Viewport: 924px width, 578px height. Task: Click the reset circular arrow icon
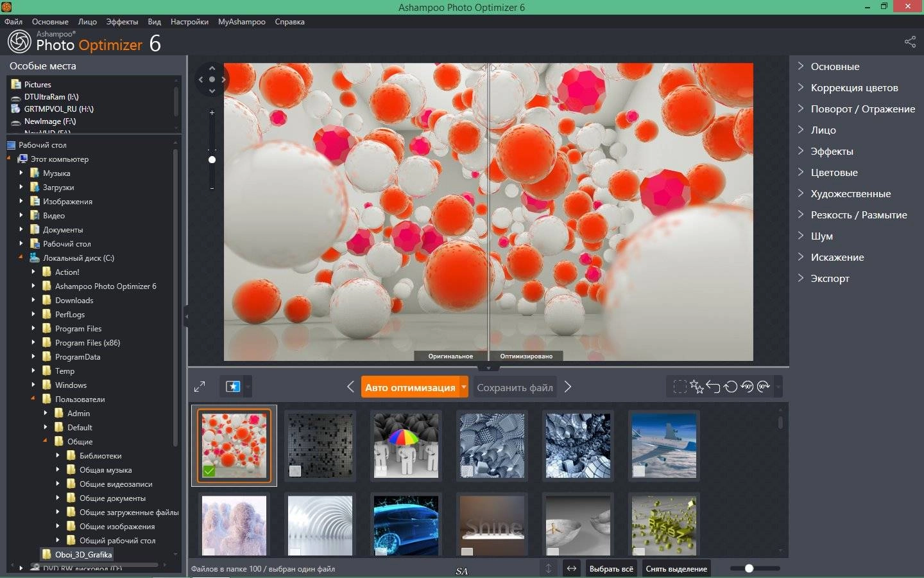point(730,387)
